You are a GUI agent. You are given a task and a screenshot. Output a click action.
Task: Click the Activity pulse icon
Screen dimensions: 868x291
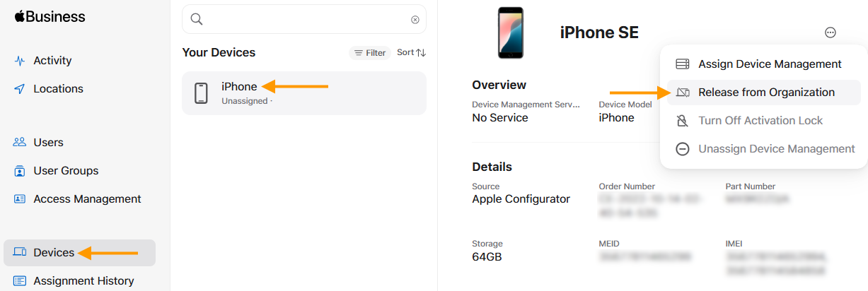tap(20, 61)
